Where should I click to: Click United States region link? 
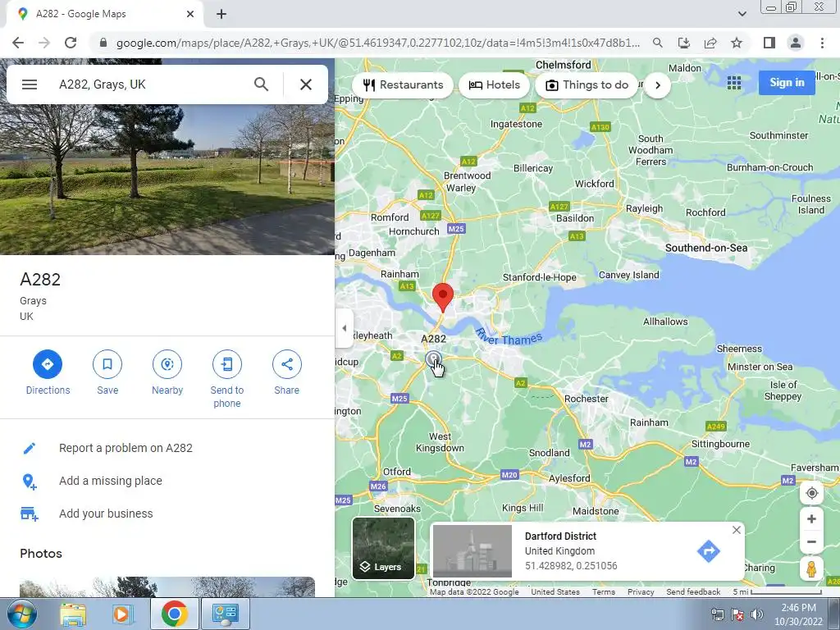point(555,592)
